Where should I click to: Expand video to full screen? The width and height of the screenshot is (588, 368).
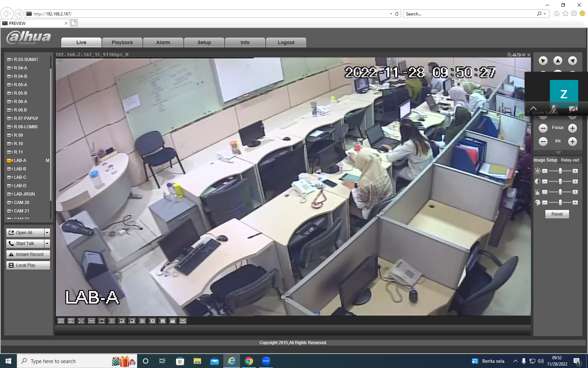click(x=81, y=321)
